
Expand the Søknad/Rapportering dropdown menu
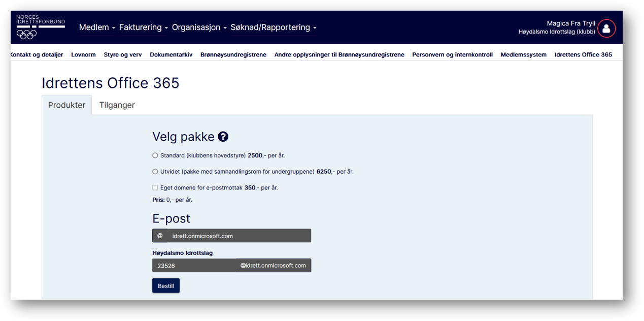coord(274,27)
